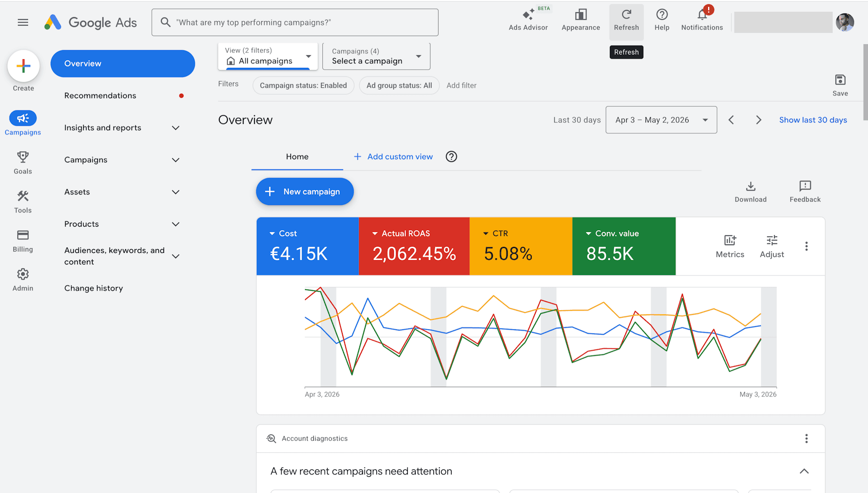
Task: Open the Goals trophy section
Action: [23, 163]
